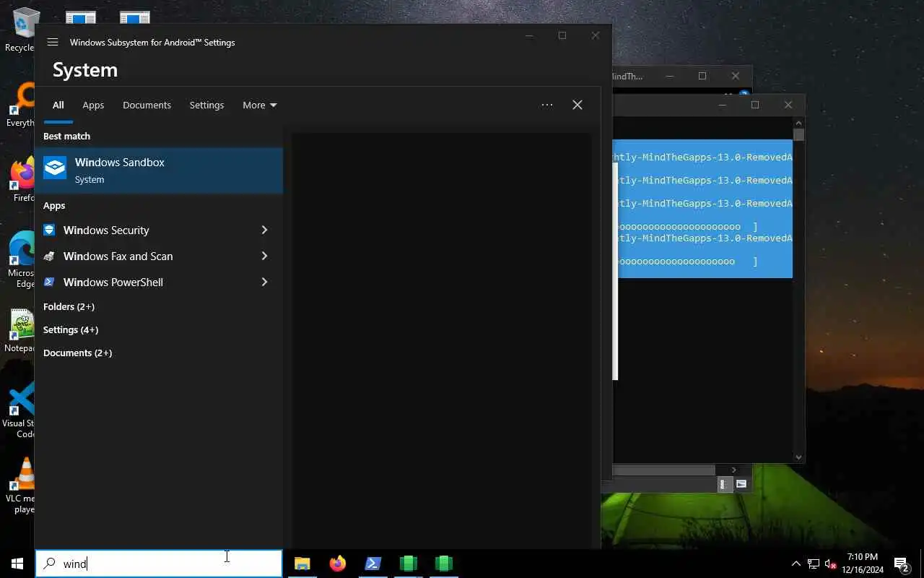Open network status tray icon

(814, 564)
